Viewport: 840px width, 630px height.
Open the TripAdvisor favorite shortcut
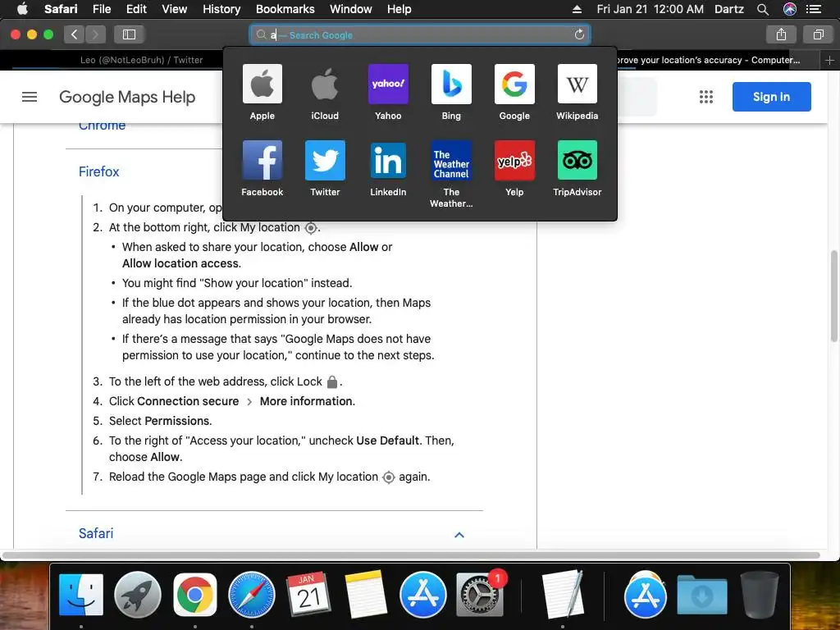[577, 169]
